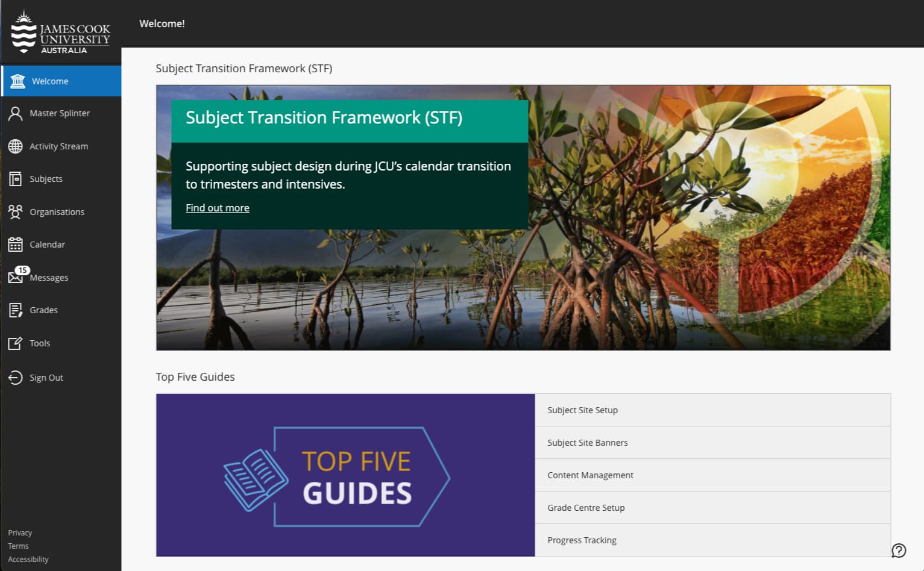Click the Activity Stream globe icon
The width and height of the screenshot is (924, 571).
(15, 146)
